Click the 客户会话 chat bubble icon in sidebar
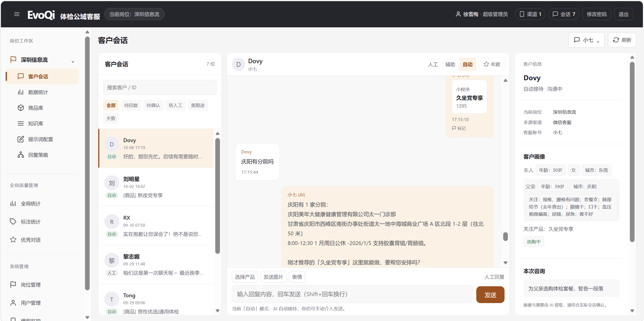Image resolution: width=644 pixels, height=321 pixels. [x=20, y=76]
